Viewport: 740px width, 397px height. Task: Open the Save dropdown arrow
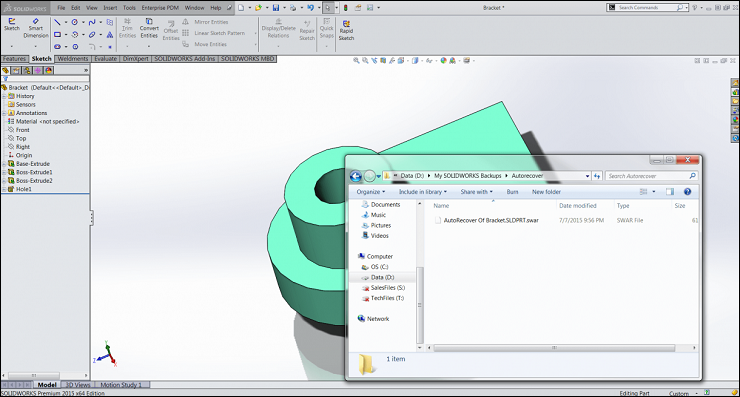click(x=284, y=8)
